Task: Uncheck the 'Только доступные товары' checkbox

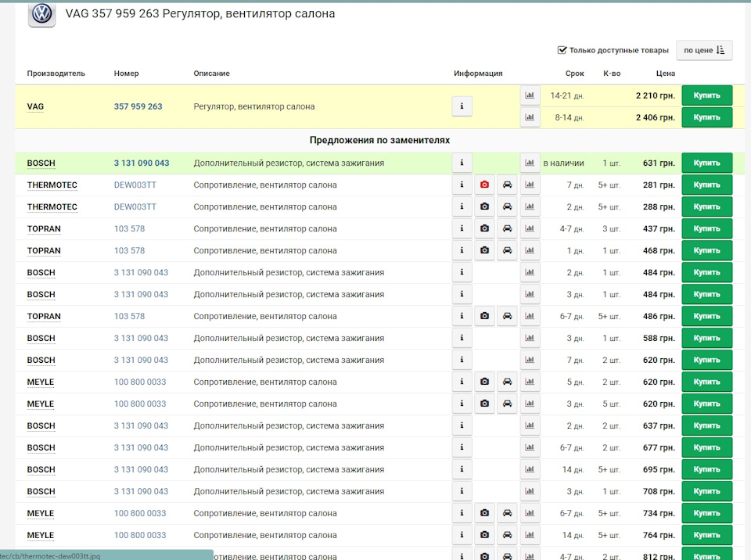Action: (562, 50)
